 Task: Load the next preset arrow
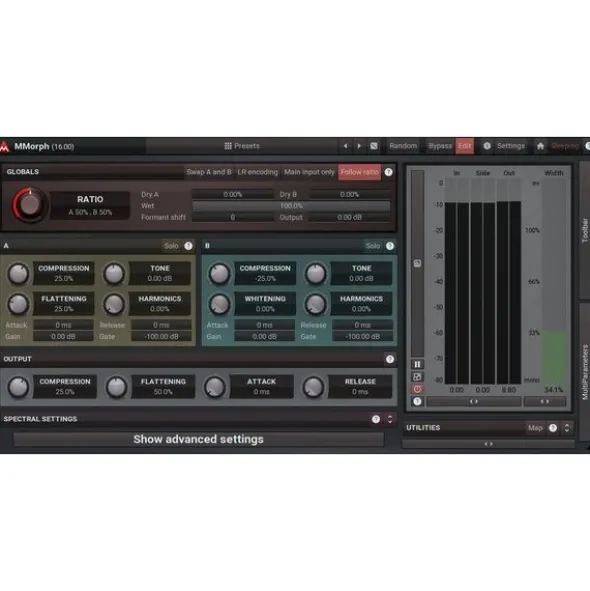click(359, 146)
